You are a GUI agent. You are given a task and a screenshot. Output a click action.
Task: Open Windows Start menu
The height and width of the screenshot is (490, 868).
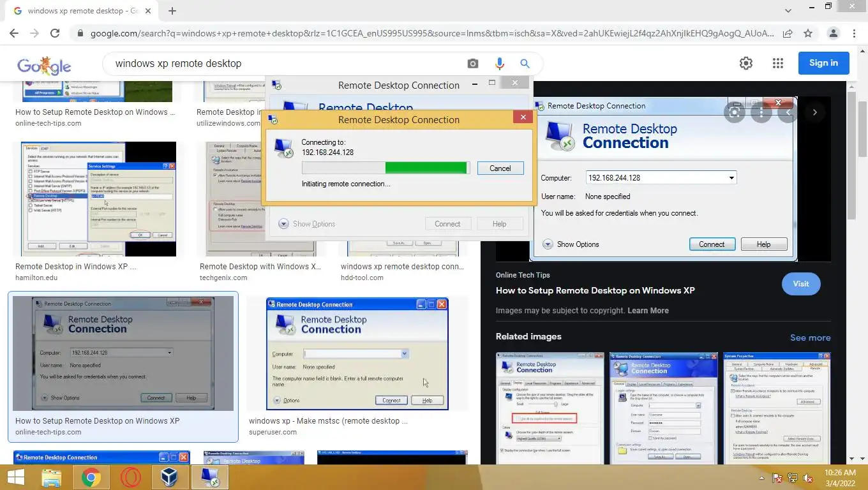(16, 477)
